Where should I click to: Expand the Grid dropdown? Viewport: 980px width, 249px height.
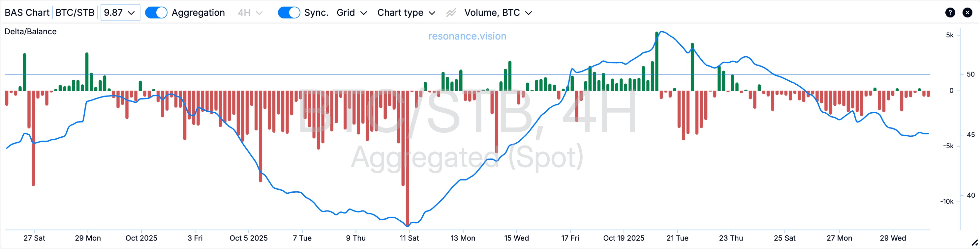pyautogui.click(x=352, y=13)
